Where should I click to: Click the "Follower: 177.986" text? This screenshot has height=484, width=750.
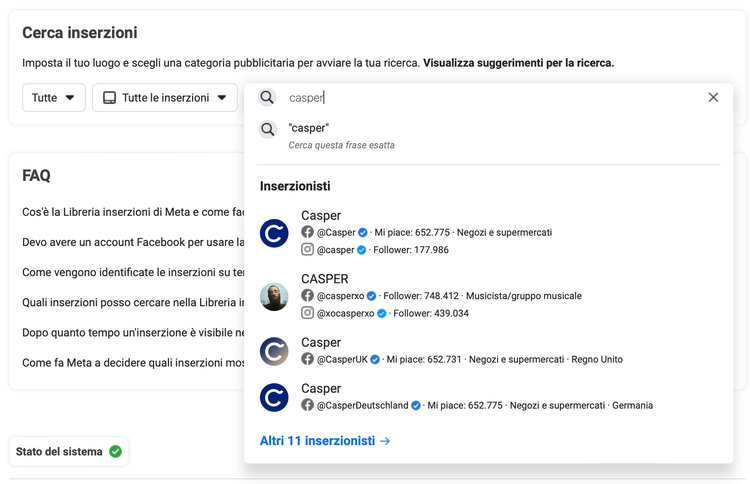point(411,250)
